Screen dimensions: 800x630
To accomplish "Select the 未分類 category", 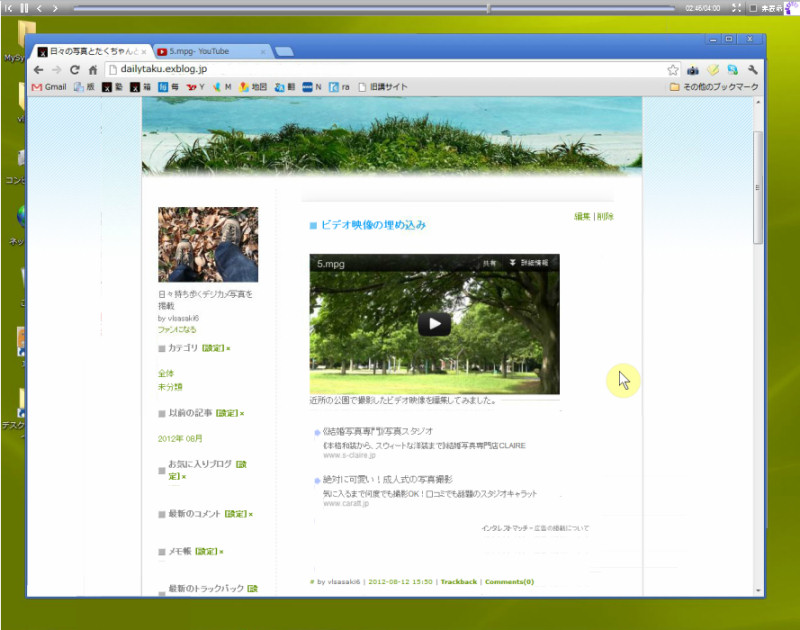I will (x=170, y=387).
